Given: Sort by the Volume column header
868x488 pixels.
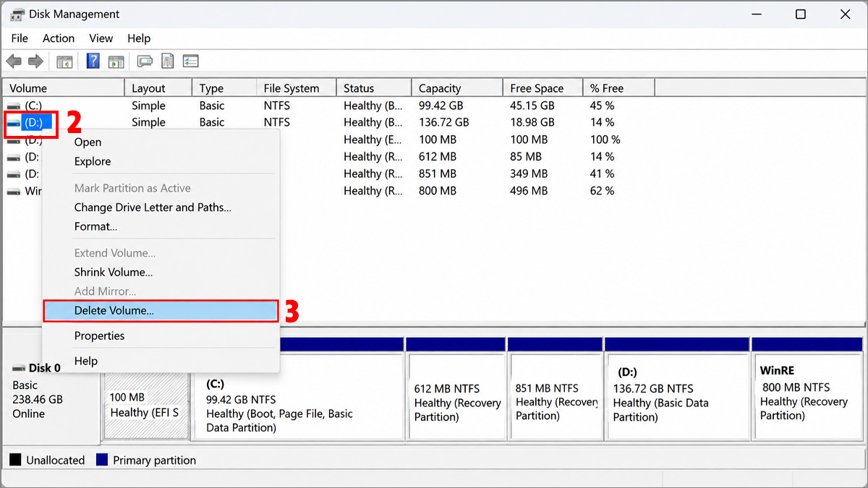Looking at the screenshot, I should click(x=64, y=88).
